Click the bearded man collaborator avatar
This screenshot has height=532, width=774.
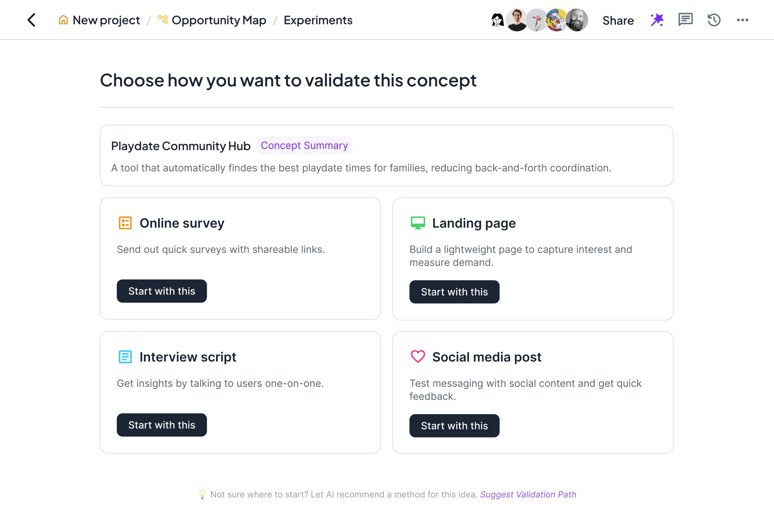tap(577, 20)
